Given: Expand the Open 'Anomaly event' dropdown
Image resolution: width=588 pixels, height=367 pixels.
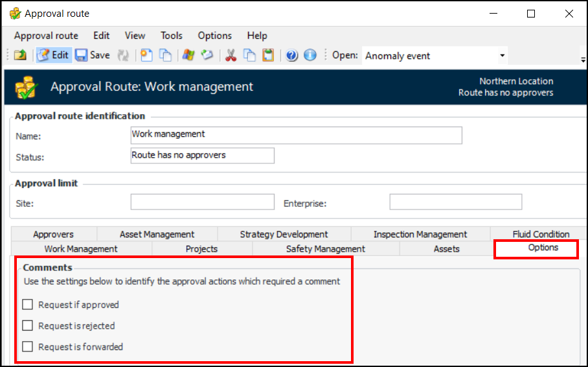Looking at the screenshot, I should (x=503, y=56).
